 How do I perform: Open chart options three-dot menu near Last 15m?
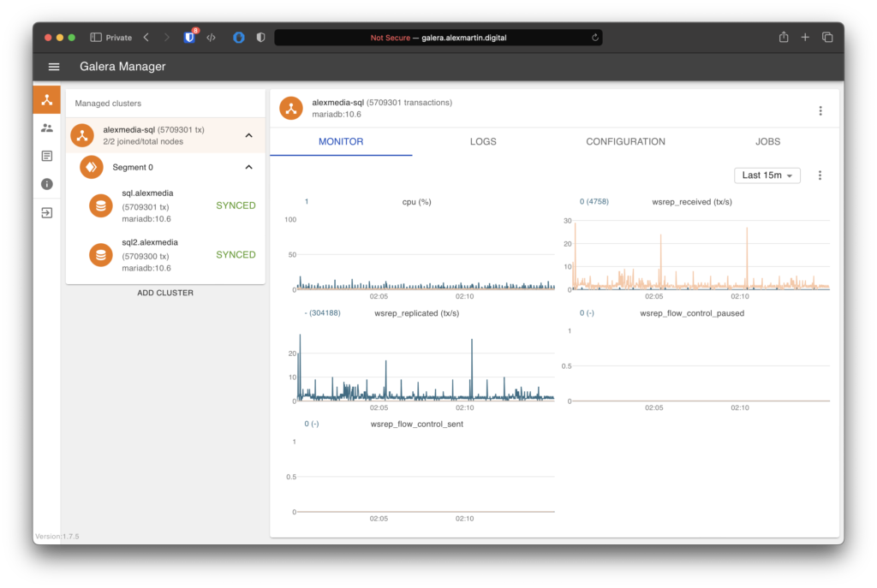pyautogui.click(x=820, y=175)
